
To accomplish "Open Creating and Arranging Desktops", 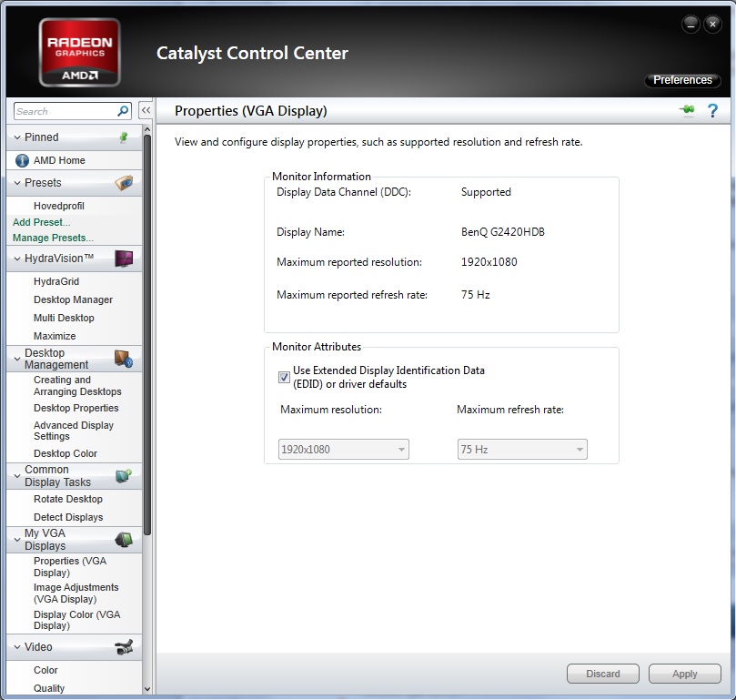I will tap(77, 386).
